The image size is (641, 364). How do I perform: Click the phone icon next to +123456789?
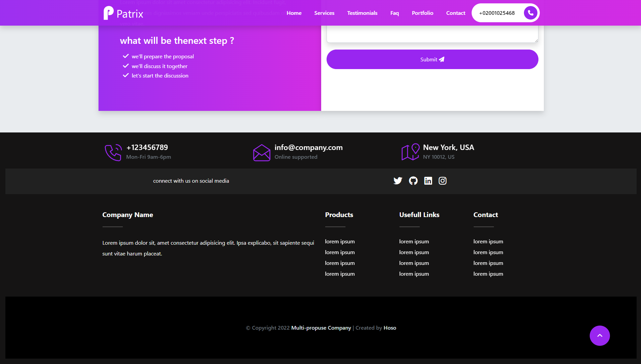click(113, 152)
